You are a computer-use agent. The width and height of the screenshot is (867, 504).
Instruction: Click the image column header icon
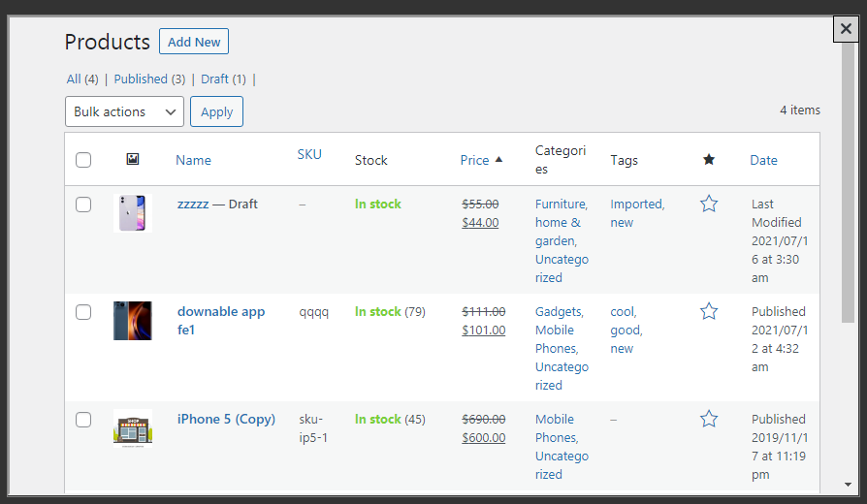click(133, 160)
